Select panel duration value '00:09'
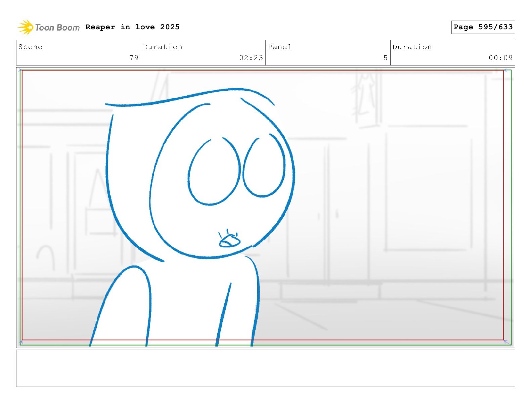This screenshot has width=532, height=411. tap(501, 58)
